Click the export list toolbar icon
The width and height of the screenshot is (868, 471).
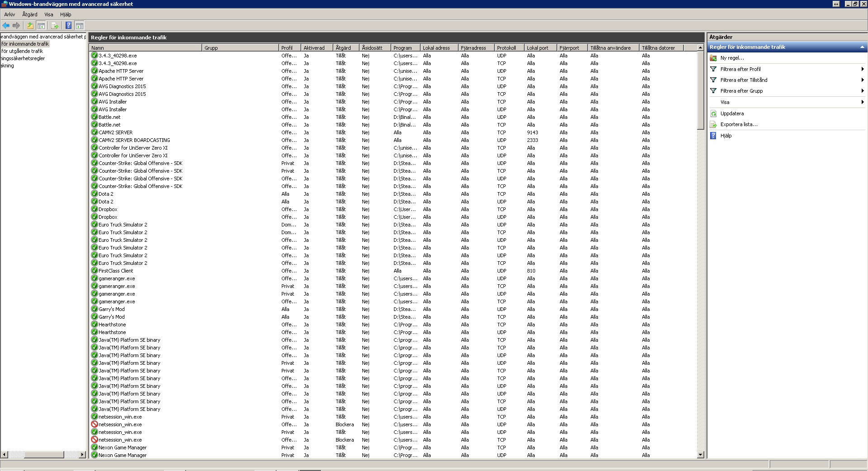(55, 25)
